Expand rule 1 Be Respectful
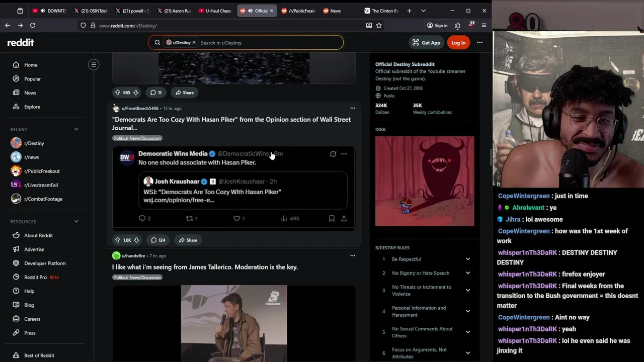 [x=467, y=259]
